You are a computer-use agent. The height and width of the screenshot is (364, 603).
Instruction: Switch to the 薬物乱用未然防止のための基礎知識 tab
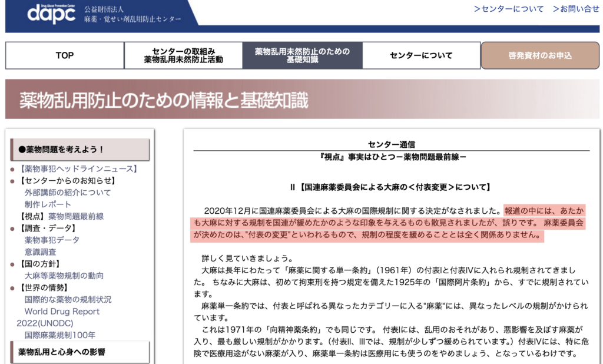301,55
